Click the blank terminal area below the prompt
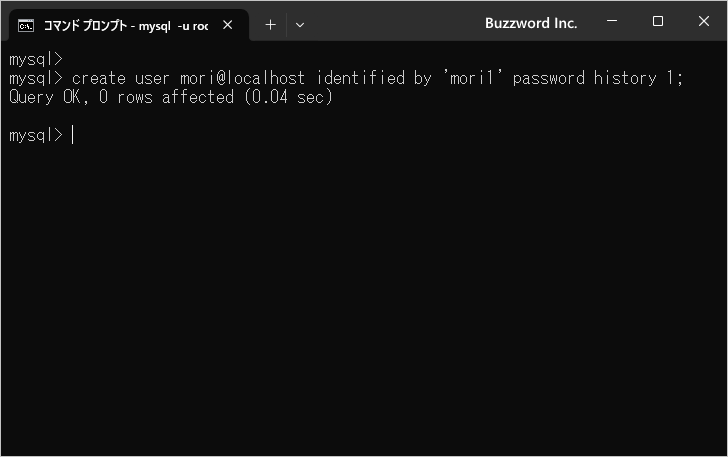 click(x=364, y=300)
